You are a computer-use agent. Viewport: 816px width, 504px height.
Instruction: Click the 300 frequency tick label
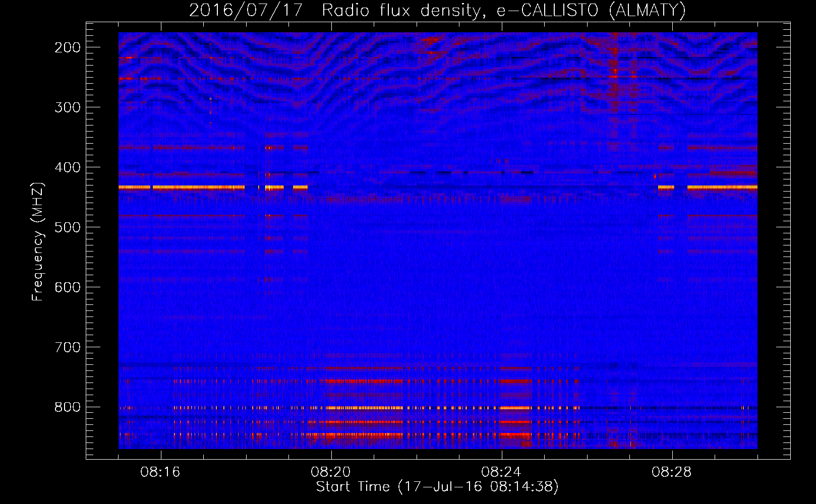[x=68, y=107]
